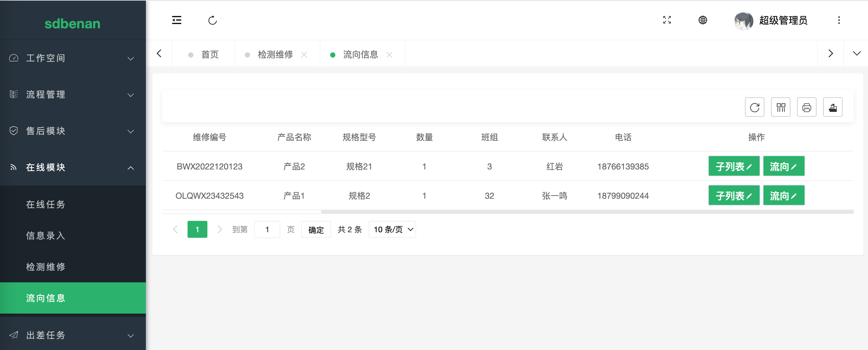Click the 出差任务 paper-plane icon
Screen dimensions: 868x350
click(x=13, y=335)
